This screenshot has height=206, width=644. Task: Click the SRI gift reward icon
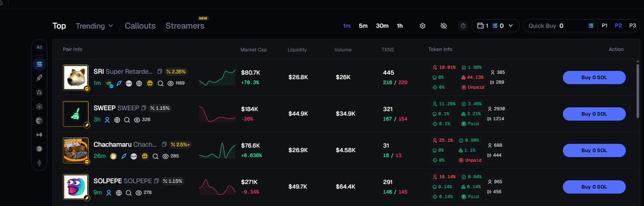point(150,83)
